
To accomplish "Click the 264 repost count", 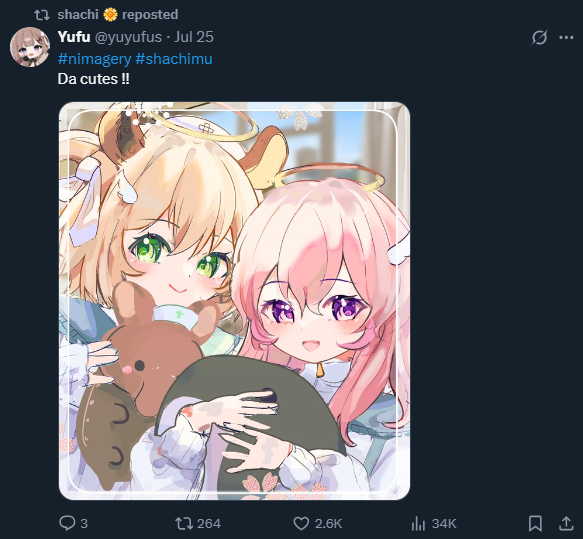I will [209, 523].
